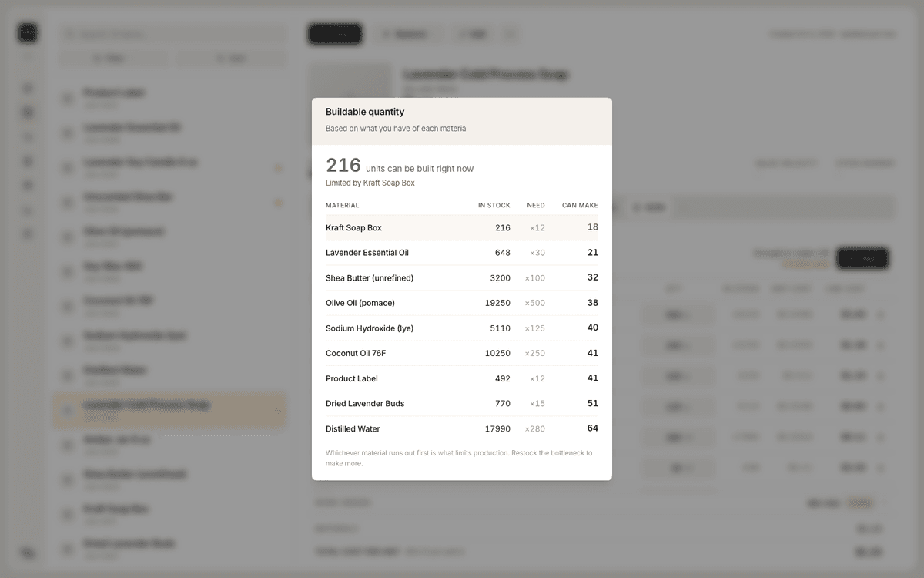Image resolution: width=924 pixels, height=578 pixels.
Task: Select Kraft Soap Box name in the table row
Action: coord(353,228)
